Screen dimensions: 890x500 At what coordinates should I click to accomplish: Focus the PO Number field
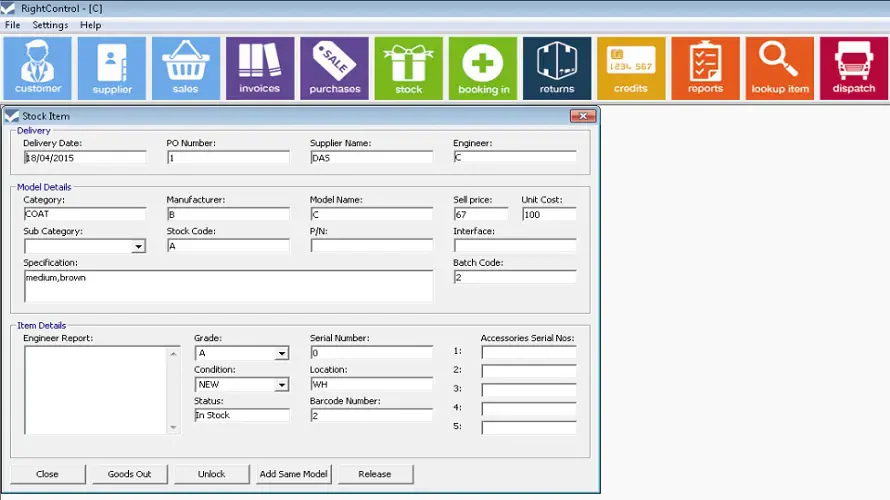tap(228, 158)
